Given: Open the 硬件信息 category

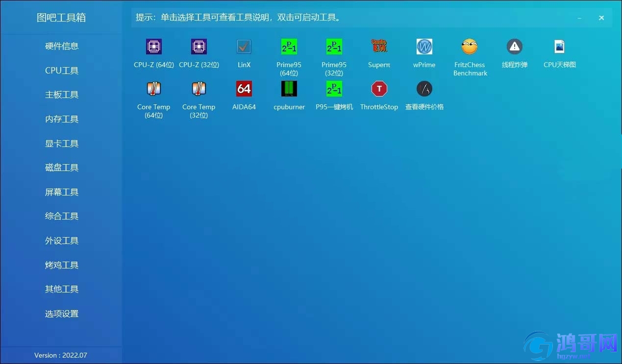Looking at the screenshot, I should 62,46.
